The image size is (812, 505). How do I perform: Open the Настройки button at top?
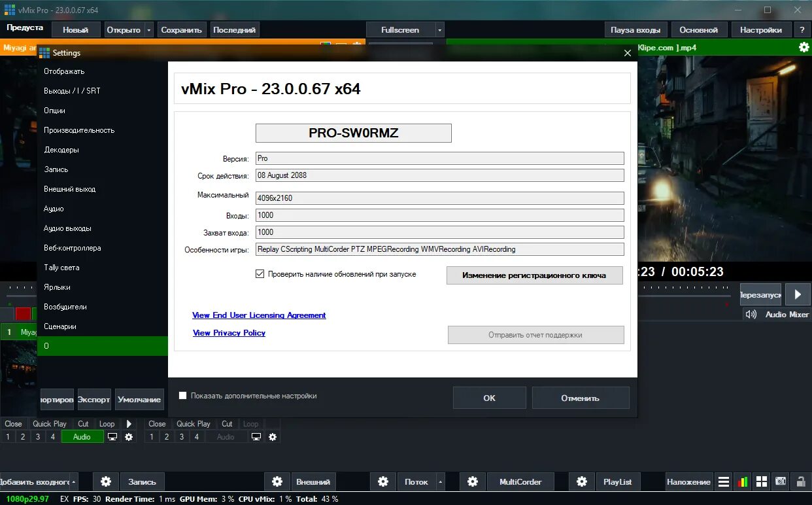pos(761,29)
